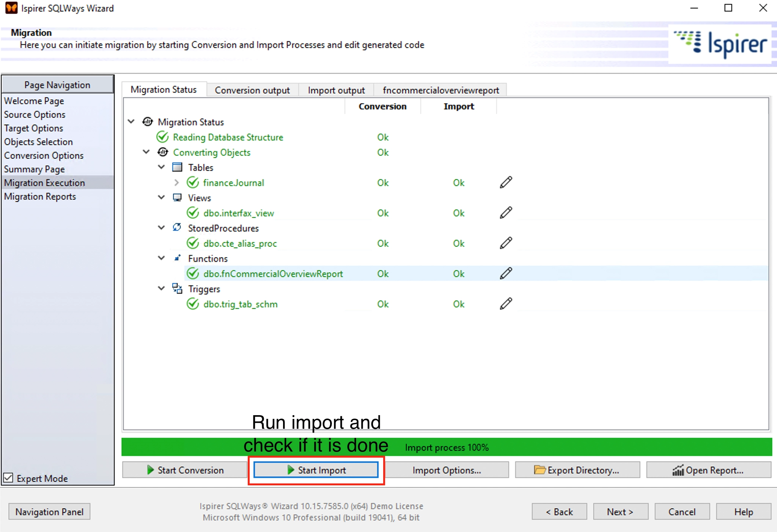Click the edit pencil for dbo.fnCommercialOverviewReport
The height and width of the screenshot is (532, 777).
click(506, 274)
